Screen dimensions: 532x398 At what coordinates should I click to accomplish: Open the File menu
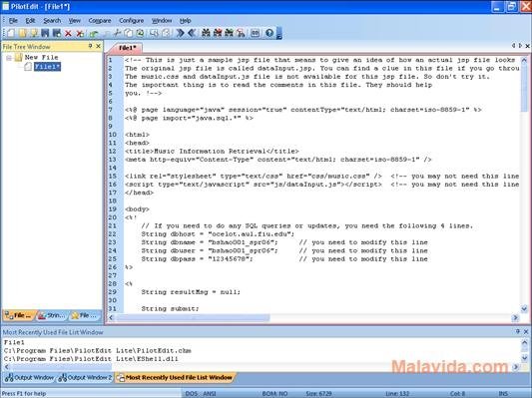point(13,21)
